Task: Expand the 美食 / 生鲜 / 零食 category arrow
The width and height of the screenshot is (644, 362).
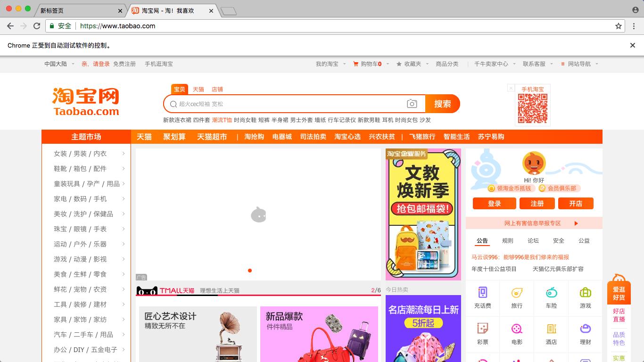Action: point(124,274)
